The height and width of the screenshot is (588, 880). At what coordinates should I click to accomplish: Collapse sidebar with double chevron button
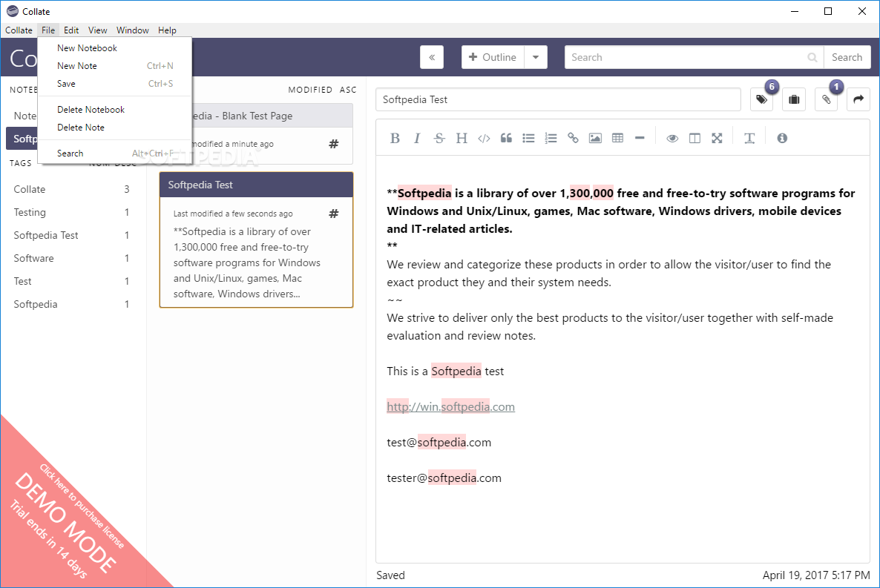tap(432, 57)
